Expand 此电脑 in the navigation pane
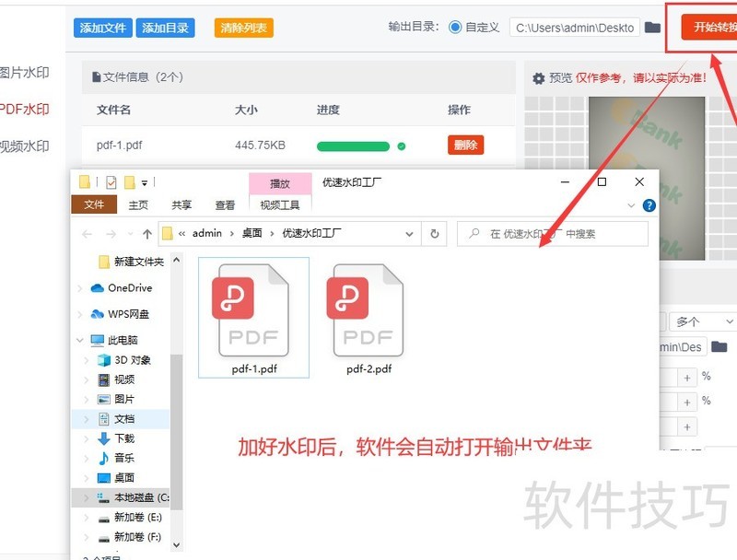 tap(79, 339)
